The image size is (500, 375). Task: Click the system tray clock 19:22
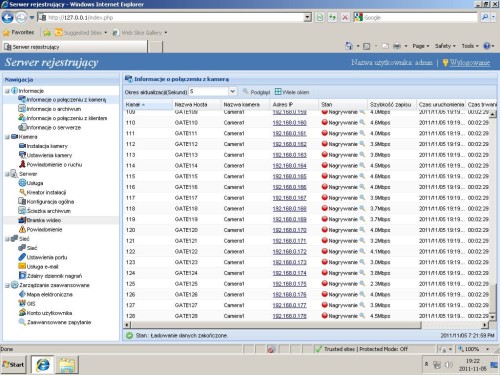pyautogui.click(x=472, y=361)
